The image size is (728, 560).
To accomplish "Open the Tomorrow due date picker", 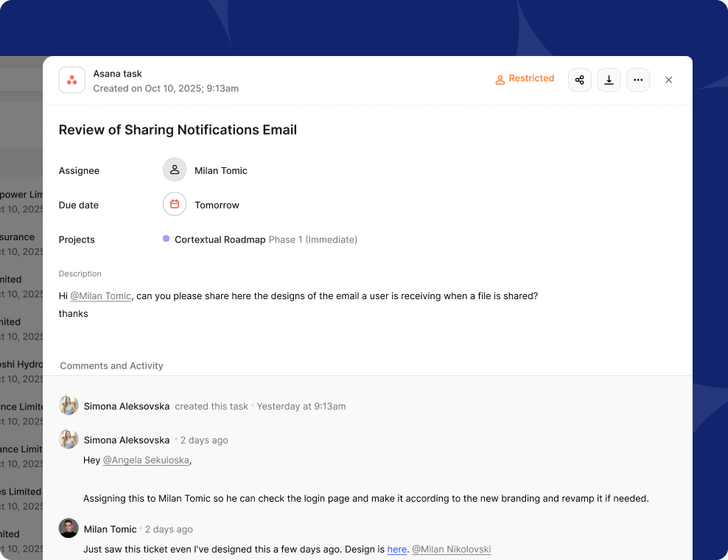I will [x=217, y=206].
